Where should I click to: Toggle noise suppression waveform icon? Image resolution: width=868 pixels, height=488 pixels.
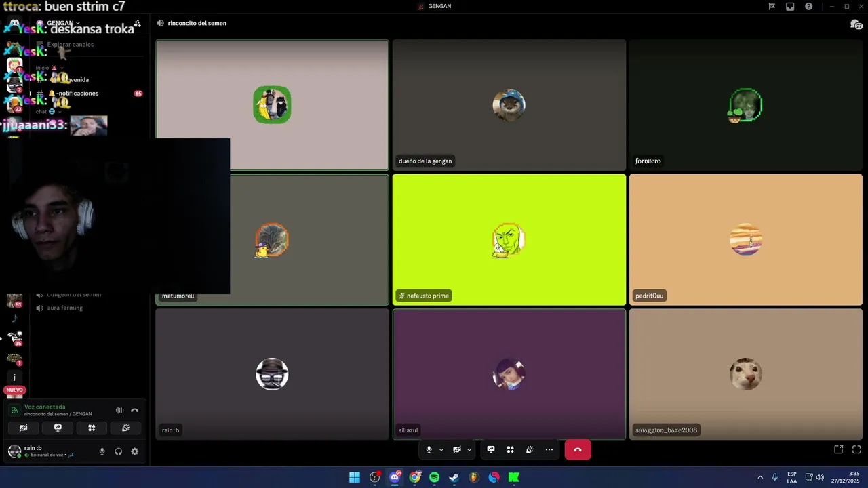pos(119,410)
